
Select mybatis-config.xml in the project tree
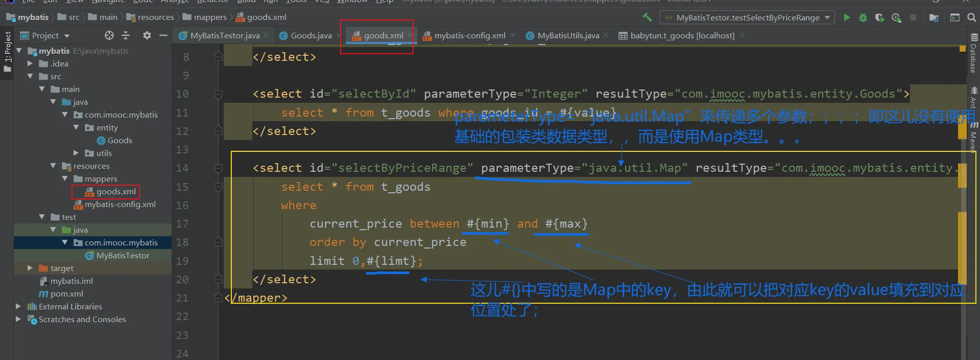[120, 204]
